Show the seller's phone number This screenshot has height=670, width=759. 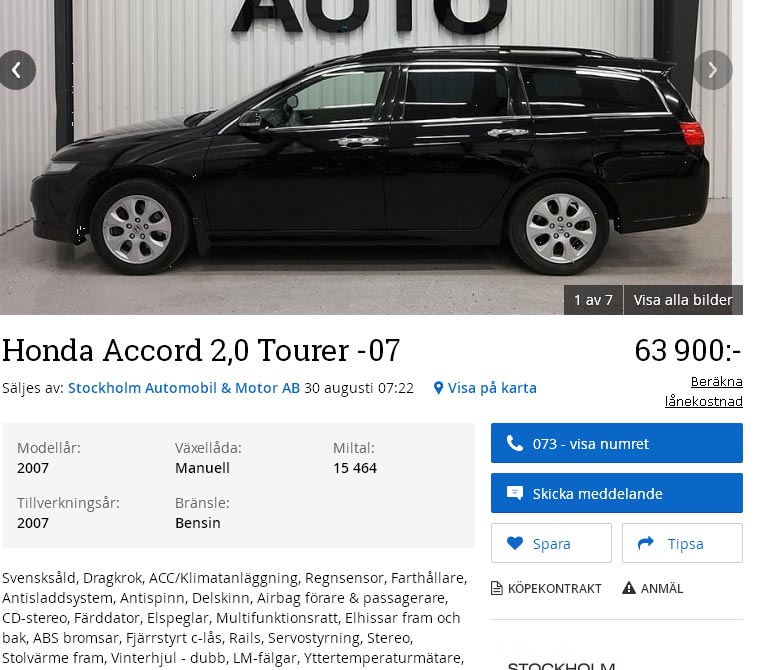[617, 443]
